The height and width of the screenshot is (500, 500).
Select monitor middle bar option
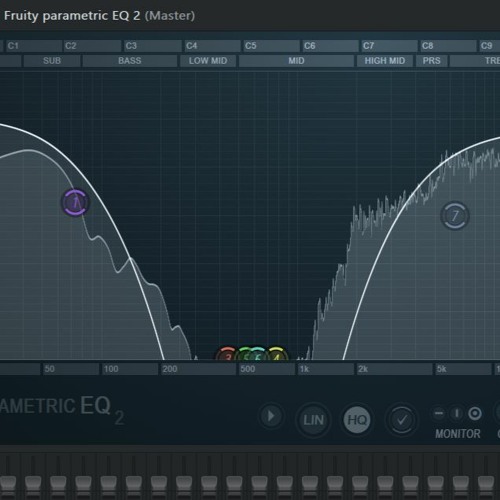click(457, 414)
